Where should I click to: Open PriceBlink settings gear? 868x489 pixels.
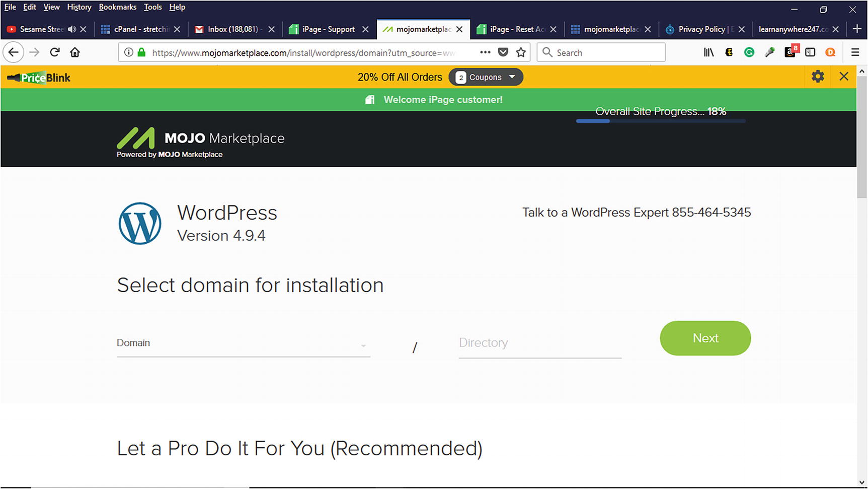818,77
